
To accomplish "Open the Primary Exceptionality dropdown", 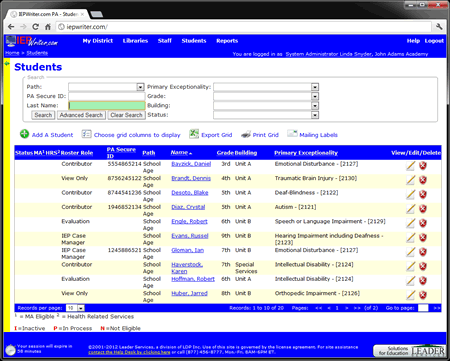I will pos(315,87).
